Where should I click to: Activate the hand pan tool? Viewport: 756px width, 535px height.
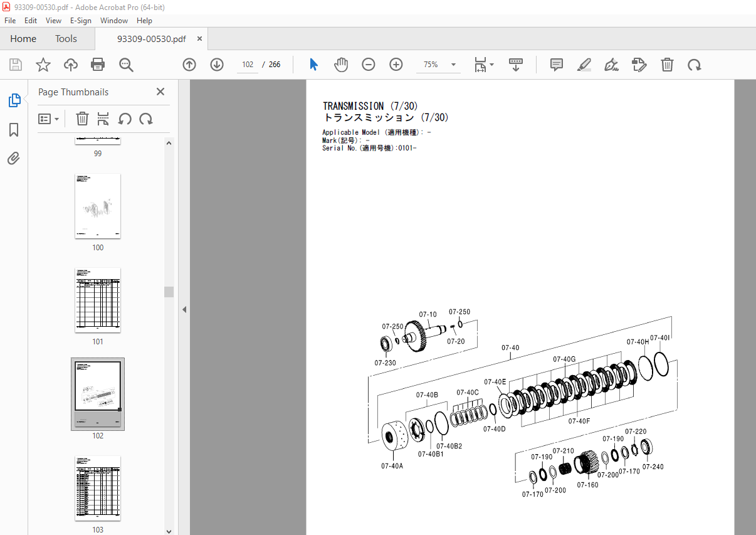(x=341, y=65)
